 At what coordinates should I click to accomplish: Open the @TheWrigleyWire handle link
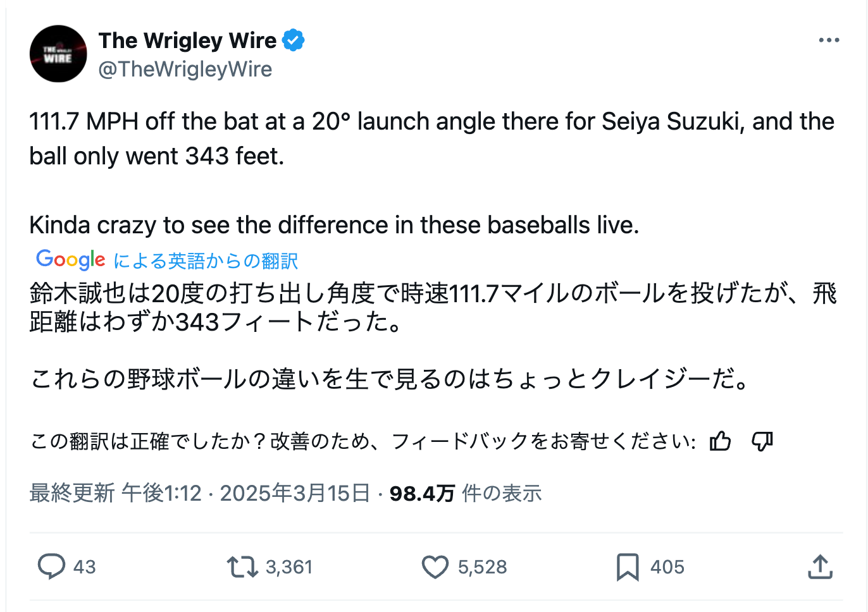pyautogui.click(x=185, y=69)
